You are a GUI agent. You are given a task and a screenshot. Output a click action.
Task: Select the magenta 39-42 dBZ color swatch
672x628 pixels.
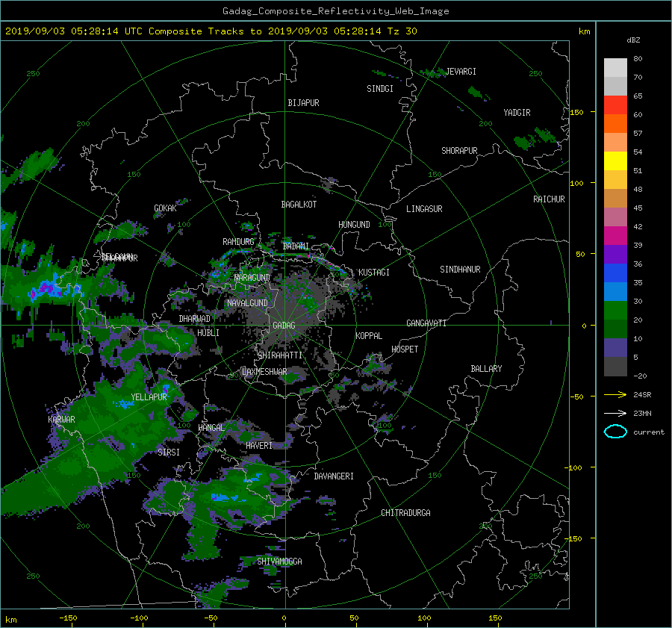click(x=615, y=236)
